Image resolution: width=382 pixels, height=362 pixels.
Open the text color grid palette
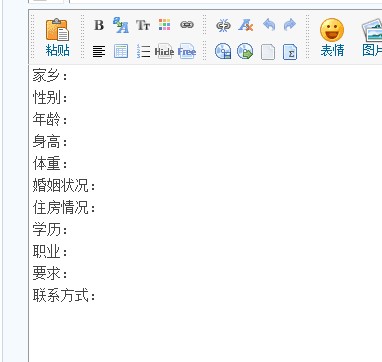coord(165,25)
